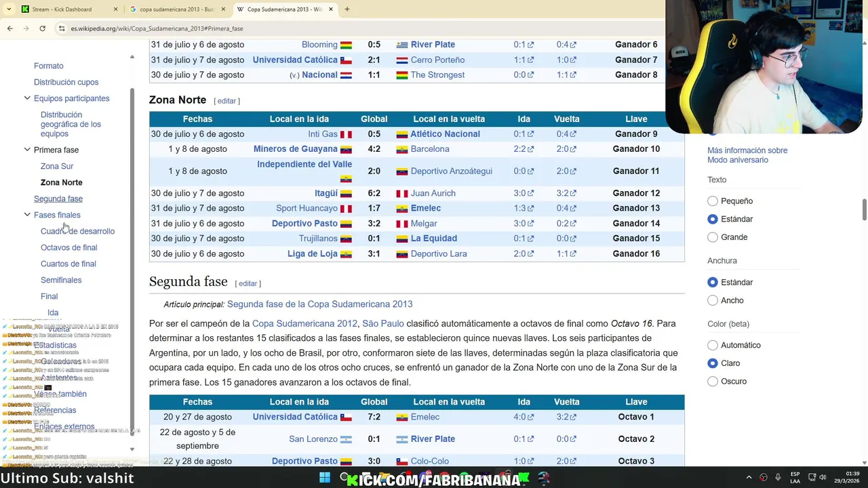868x488 pixels.
Task: Close the Stream - Kick Dashboard tab
Action: pyautogui.click(x=115, y=9)
